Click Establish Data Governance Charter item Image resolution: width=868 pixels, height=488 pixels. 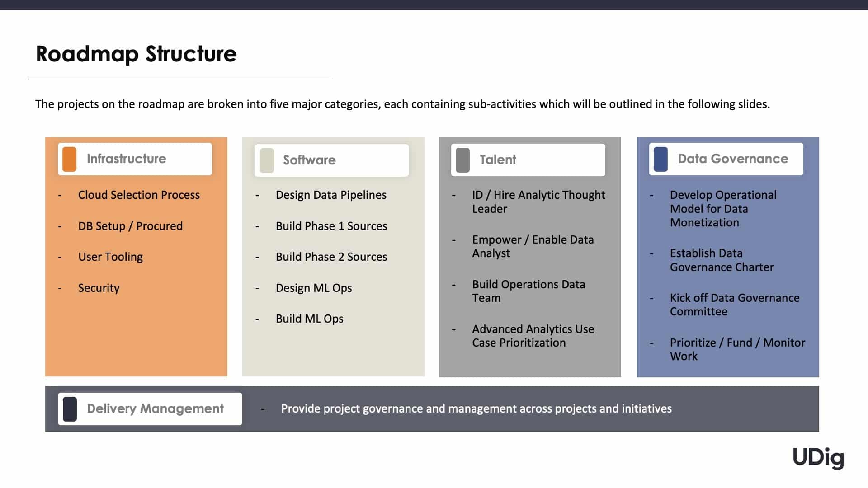pos(722,260)
